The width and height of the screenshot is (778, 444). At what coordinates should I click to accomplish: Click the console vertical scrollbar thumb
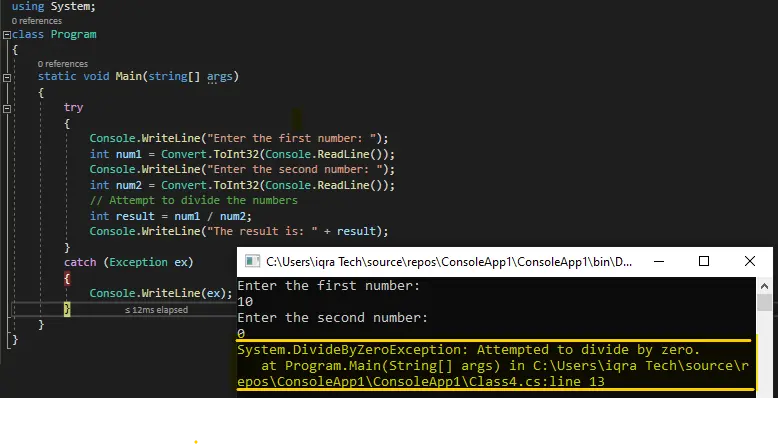click(x=765, y=303)
